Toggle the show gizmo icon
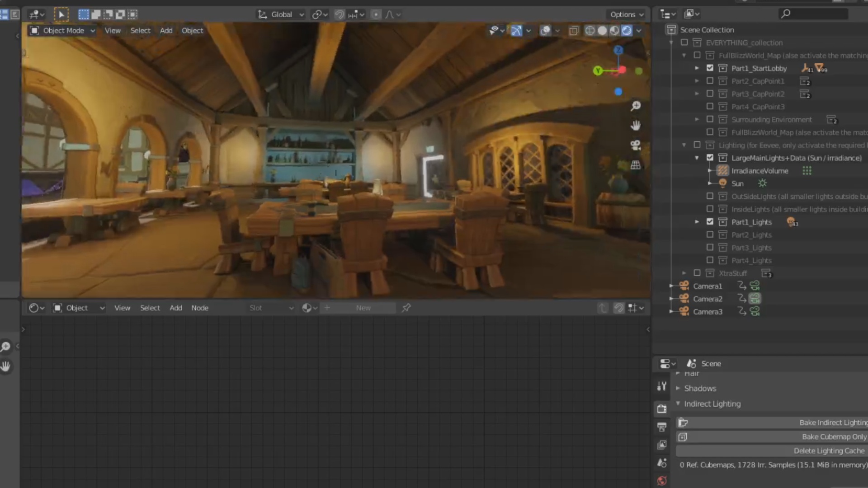The image size is (868, 488). click(x=516, y=30)
